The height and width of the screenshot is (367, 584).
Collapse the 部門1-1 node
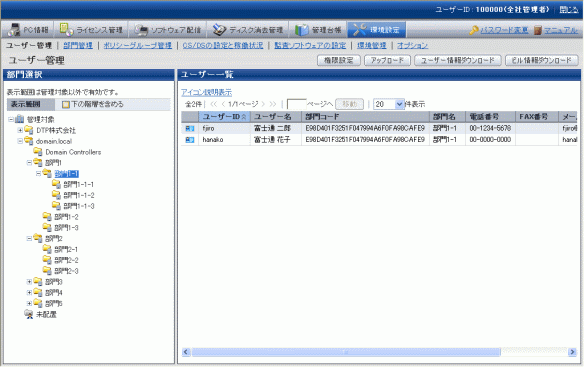tap(38, 174)
